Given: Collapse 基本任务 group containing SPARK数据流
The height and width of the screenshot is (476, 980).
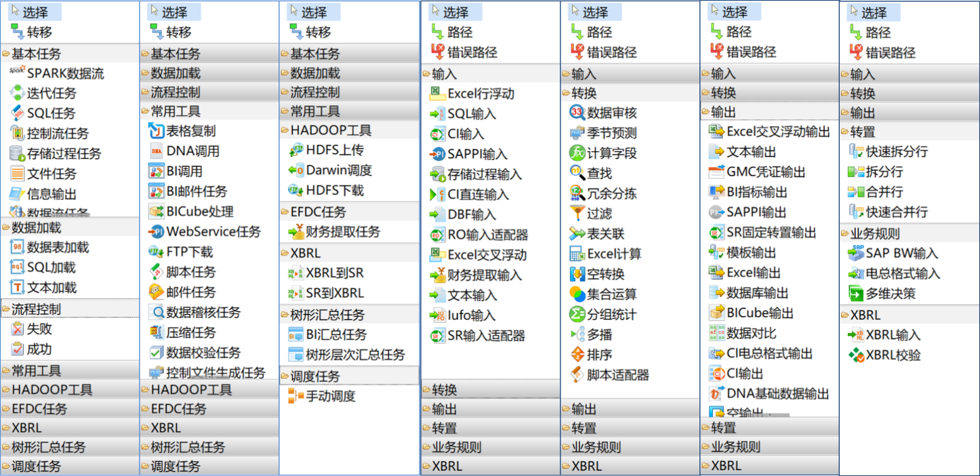Looking at the screenshot, I should tap(70, 54).
